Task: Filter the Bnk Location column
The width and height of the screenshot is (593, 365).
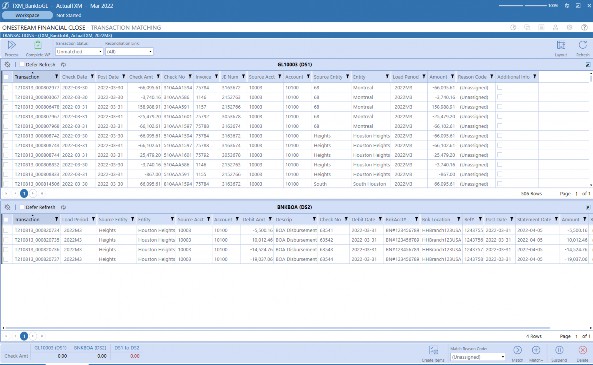Action: 458,219
